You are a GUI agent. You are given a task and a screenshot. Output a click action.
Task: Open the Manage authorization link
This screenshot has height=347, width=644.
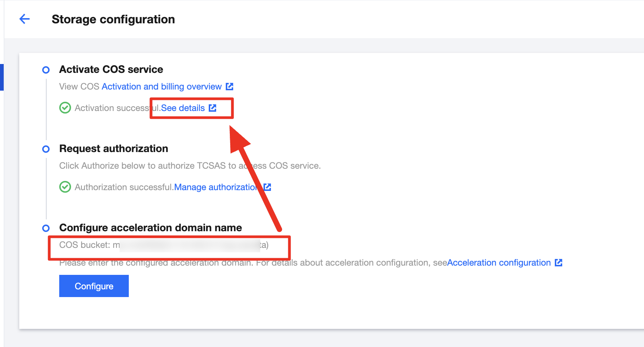click(215, 187)
